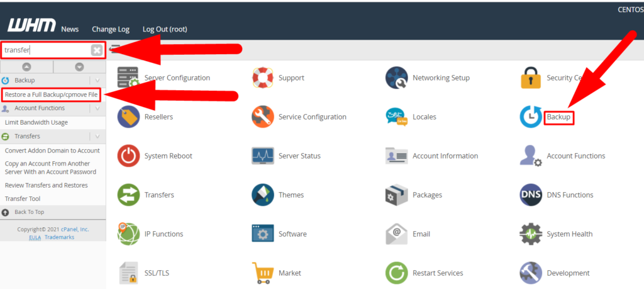
Task: Open the SSL/TLS certificate icon
Action: tap(128, 273)
